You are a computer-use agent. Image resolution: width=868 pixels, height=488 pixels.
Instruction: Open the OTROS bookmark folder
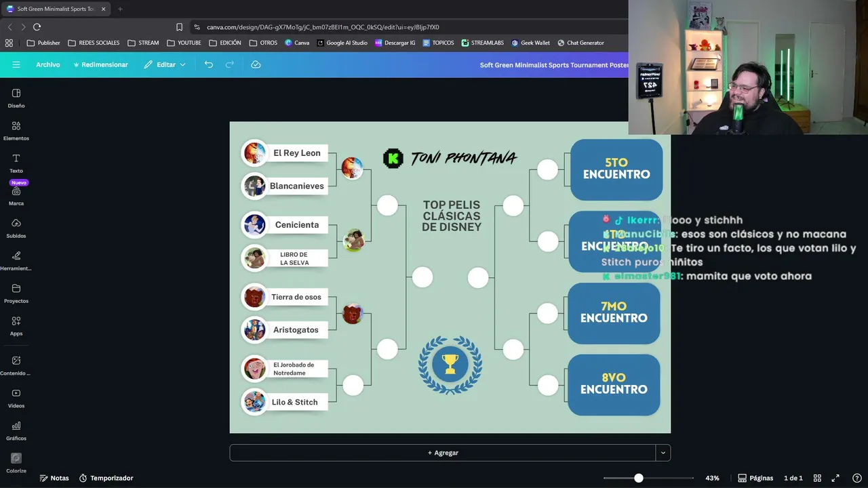click(263, 43)
